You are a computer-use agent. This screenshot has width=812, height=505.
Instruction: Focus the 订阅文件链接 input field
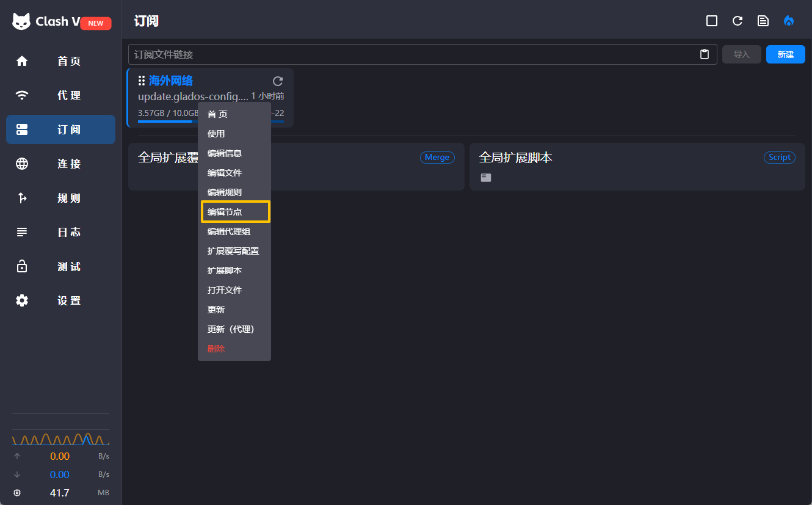tap(422, 54)
